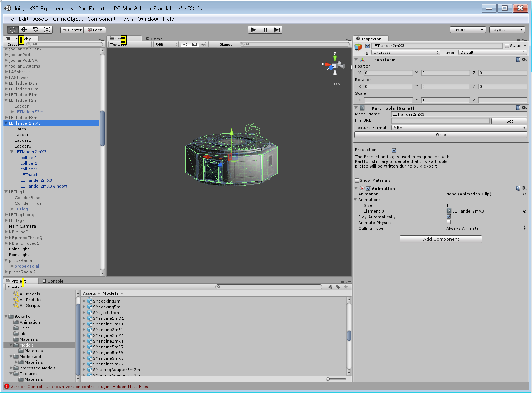Screen dimensions: 532x393
Task: Enable Show Materials checkbox
Action: (357, 180)
